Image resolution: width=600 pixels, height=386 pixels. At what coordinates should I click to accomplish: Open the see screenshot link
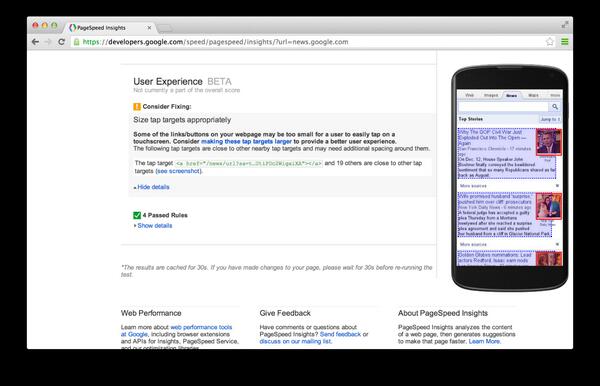pos(179,171)
